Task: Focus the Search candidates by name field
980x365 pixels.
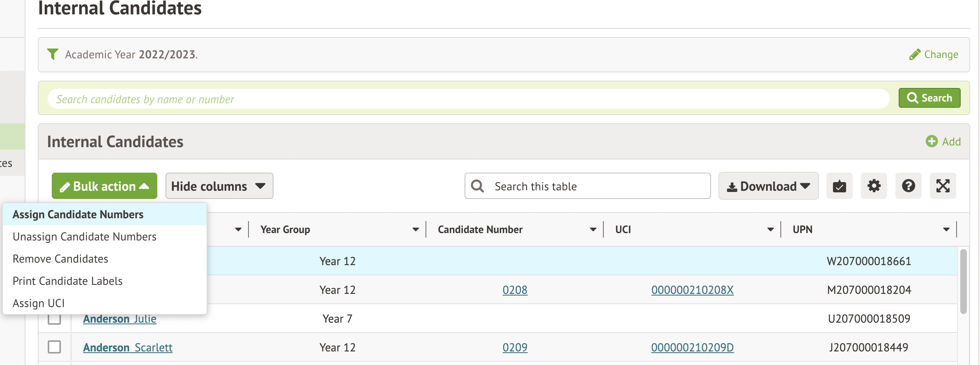Action: pos(468,99)
